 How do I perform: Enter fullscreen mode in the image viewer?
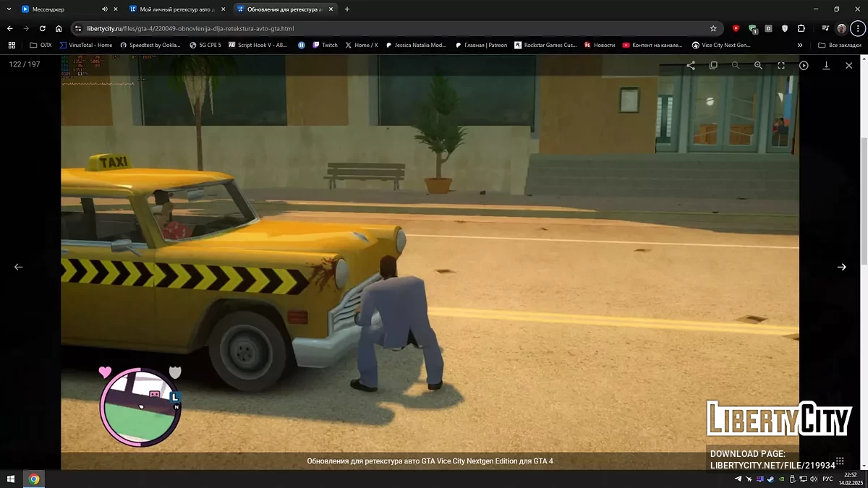click(781, 65)
